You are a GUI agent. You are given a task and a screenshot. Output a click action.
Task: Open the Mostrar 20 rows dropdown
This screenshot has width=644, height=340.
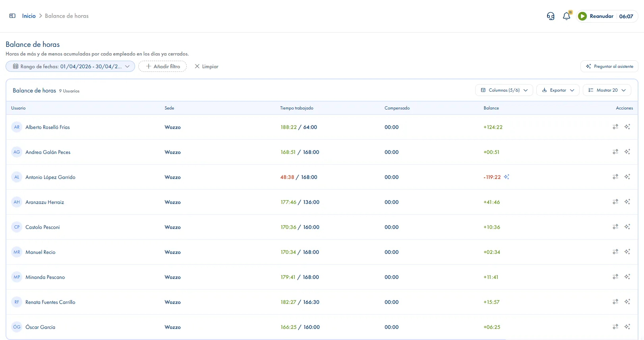(x=607, y=90)
